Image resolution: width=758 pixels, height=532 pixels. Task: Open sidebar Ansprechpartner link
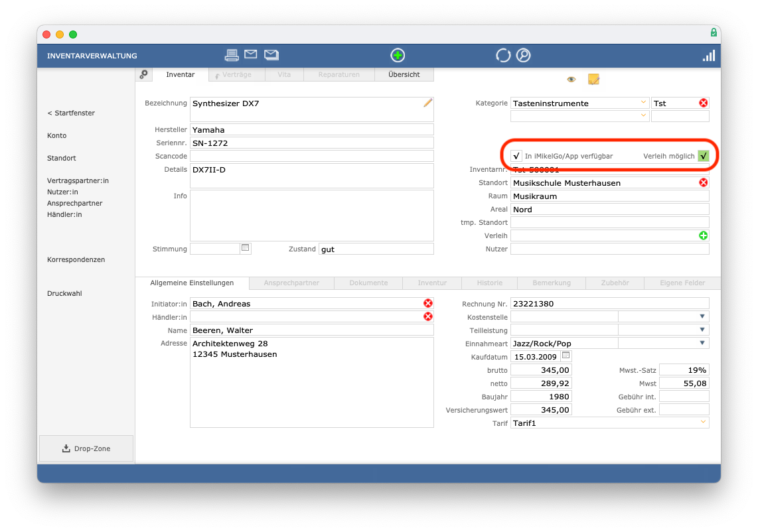(x=75, y=204)
